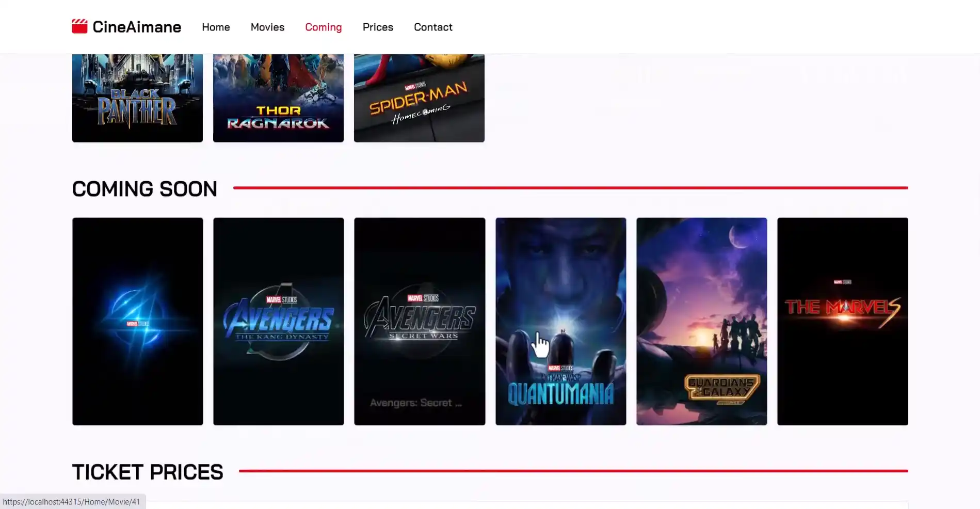This screenshot has height=509, width=980.
Task: Open the Thor Ragnarok movie poster
Action: pyautogui.click(x=278, y=98)
